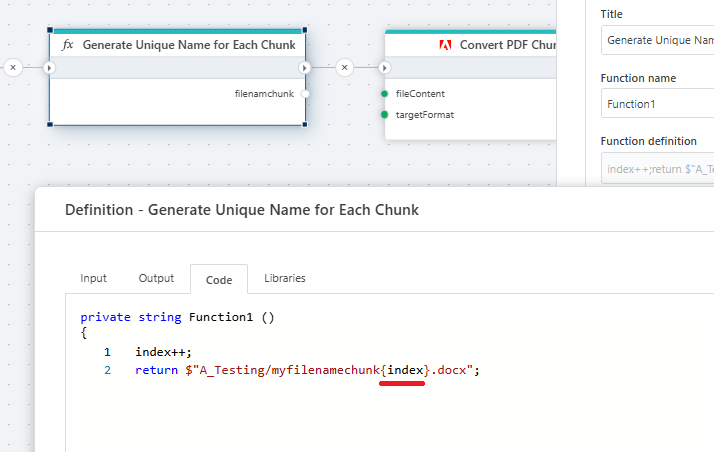Viewport: 714px width, 452px height.
Task: Select the Generate Unique Name for Each Chunk title
Action: [x=189, y=45]
